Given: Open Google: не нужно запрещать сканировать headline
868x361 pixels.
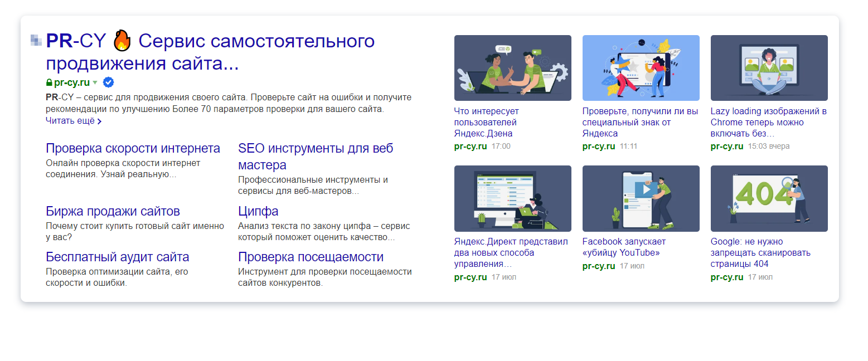Looking at the screenshot, I should (x=760, y=253).
